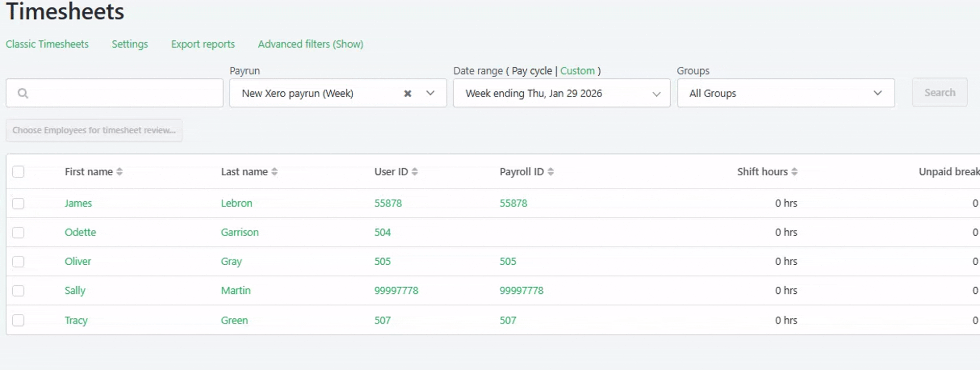
Task: Click last name Green
Action: 234,320
